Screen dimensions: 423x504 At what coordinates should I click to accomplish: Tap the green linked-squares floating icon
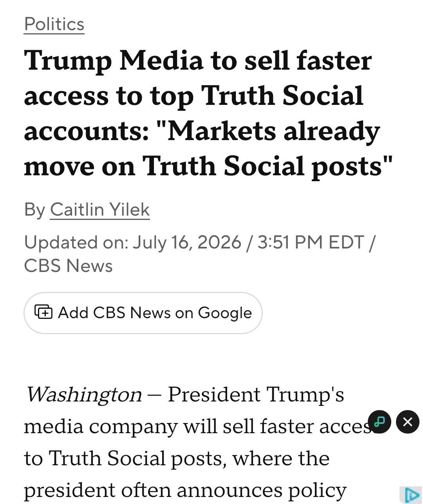click(x=380, y=422)
